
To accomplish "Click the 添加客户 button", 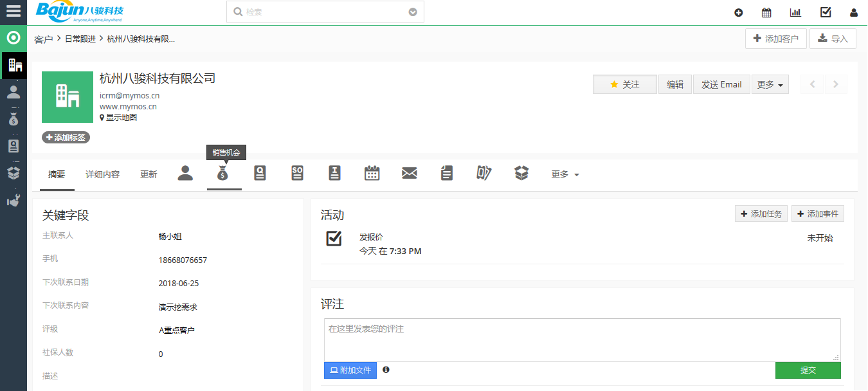I will pos(775,39).
